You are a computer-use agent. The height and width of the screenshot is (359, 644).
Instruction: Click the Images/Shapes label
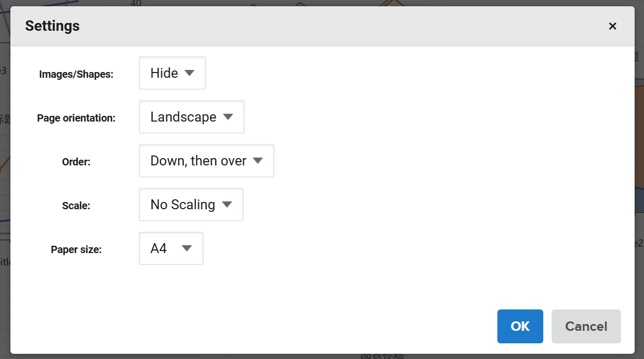pos(77,74)
